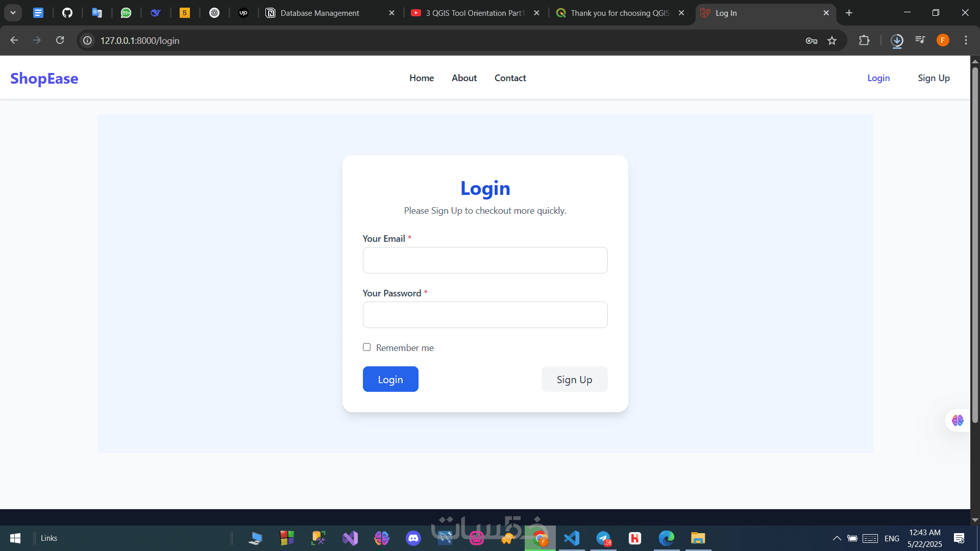Focus the Your Email input field
This screenshot has width=980, height=551.
click(485, 260)
